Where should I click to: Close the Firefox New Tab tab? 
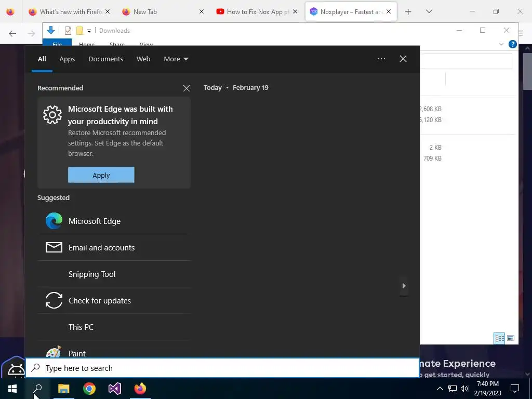click(x=202, y=11)
